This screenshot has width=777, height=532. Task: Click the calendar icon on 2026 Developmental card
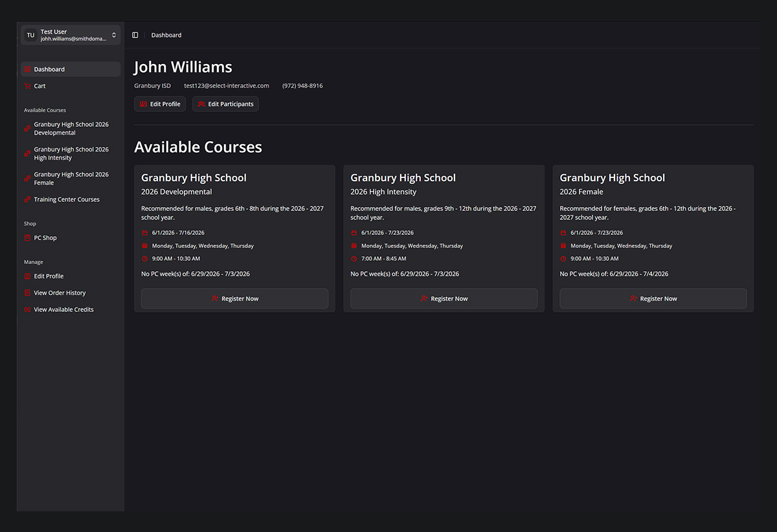tap(145, 232)
